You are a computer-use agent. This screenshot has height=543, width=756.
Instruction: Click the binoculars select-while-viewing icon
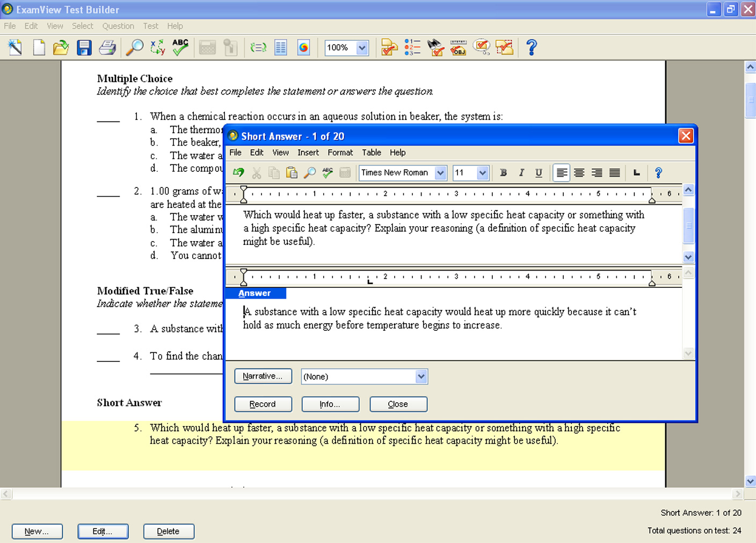435,47
